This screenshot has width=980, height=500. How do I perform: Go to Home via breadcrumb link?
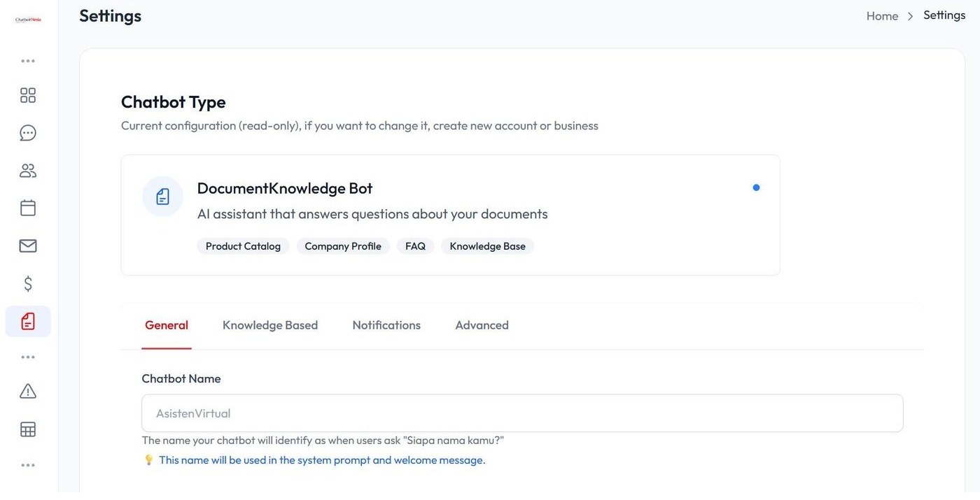882,15
